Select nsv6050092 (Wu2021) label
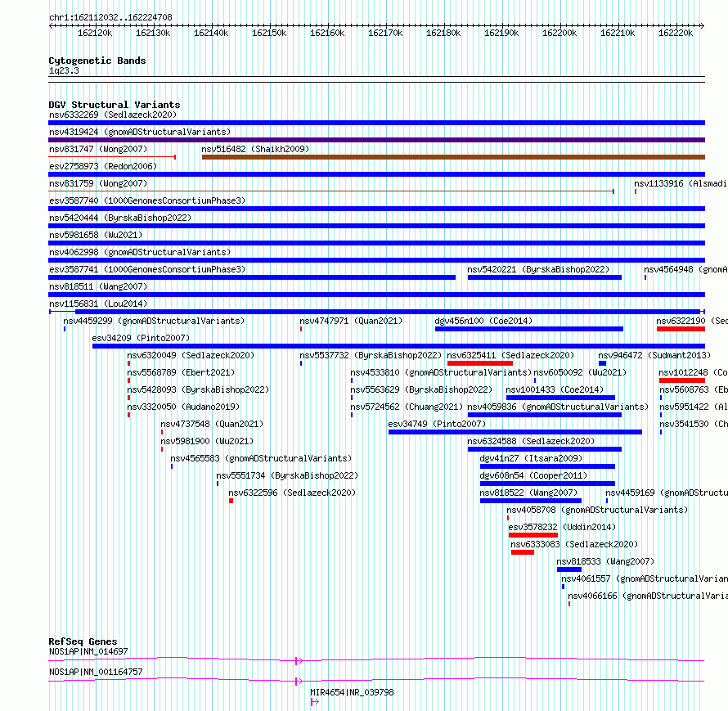728x711 pixels. (580, 372)
